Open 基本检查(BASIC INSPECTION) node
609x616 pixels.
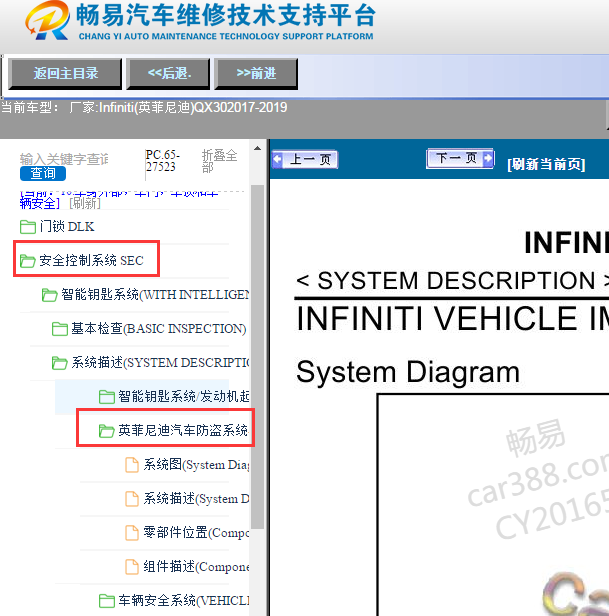159,329
